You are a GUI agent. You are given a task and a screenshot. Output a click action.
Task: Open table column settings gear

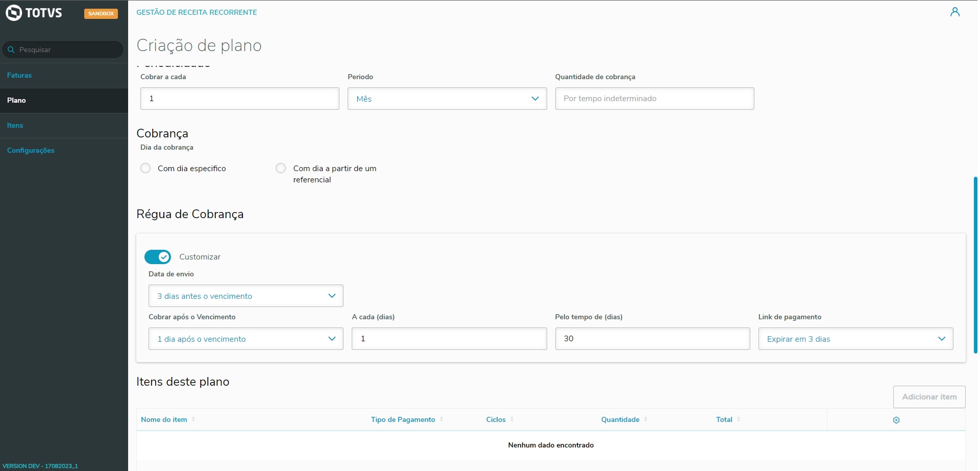point(896,420)
